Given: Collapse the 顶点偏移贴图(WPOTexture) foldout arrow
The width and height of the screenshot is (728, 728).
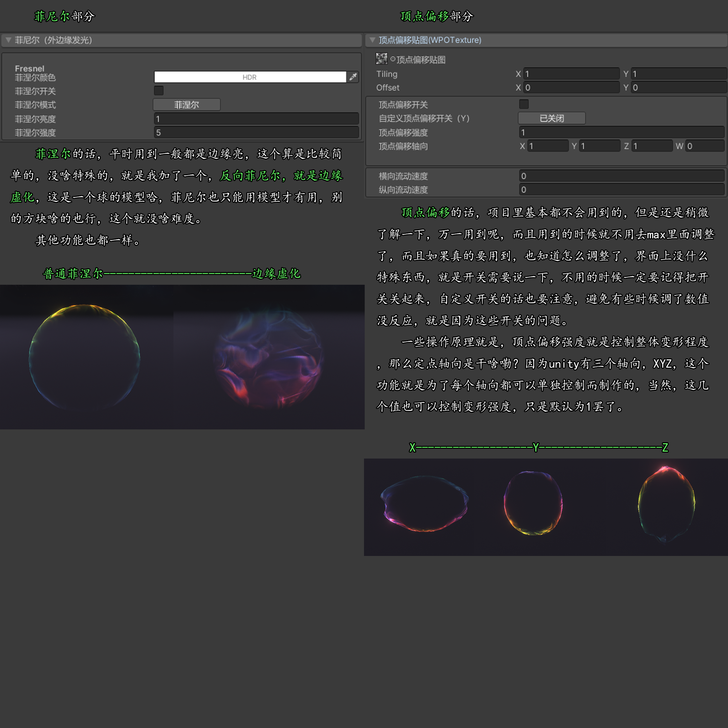Looking at the screenshot, I should pos(372,40).
